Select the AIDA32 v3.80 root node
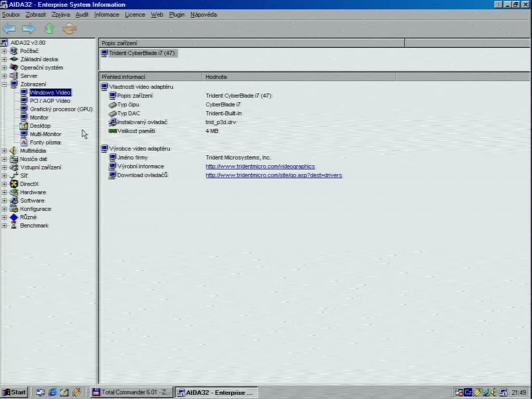 pos(28,43)
